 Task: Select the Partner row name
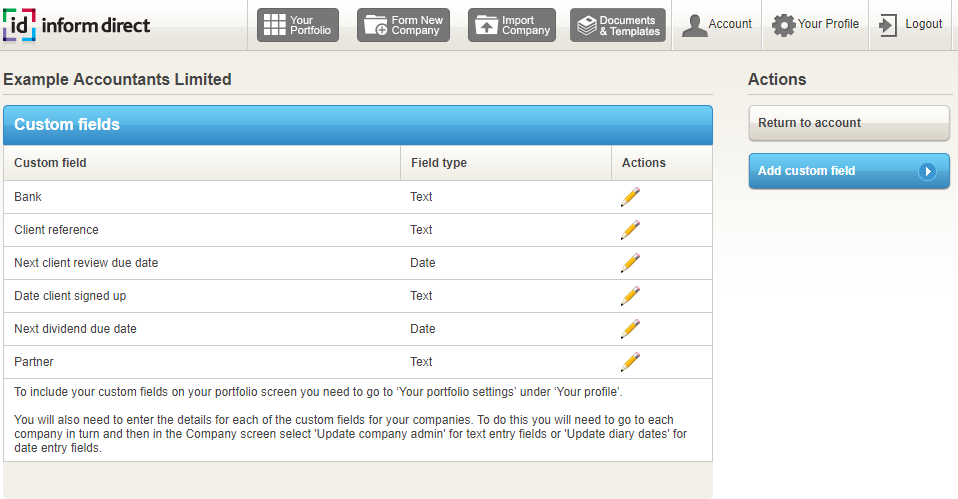[x=34, y=362]
